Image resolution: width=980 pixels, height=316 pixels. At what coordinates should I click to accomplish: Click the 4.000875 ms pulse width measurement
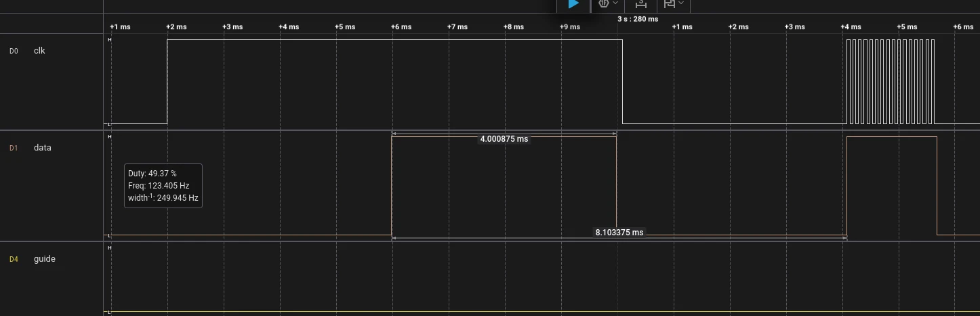[x=504, y=139]
